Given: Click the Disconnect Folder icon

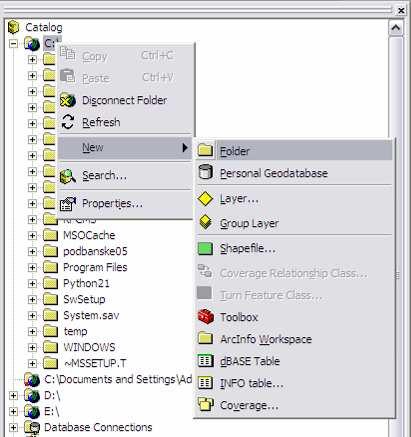Looking at the screenshot, I should (68, 100).
